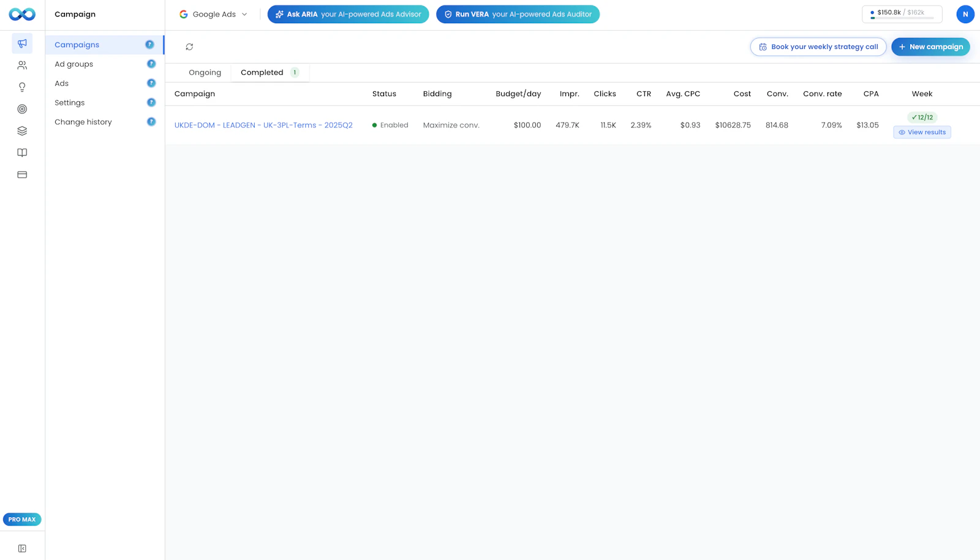980x560 pixels.
Task: Select Settings in the side menu
Action: [x=104, y=102]
